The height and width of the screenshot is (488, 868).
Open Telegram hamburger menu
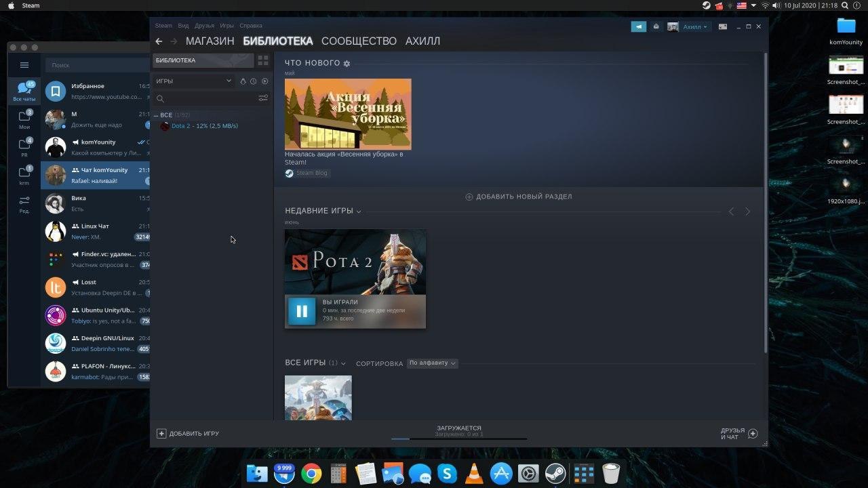tap(24, 65)
